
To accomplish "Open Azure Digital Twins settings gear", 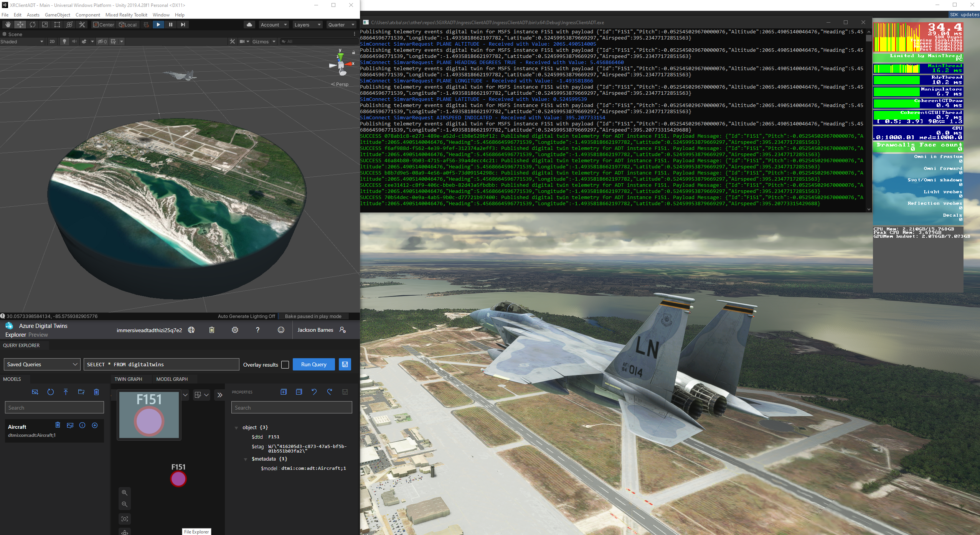I will [235, 330].
